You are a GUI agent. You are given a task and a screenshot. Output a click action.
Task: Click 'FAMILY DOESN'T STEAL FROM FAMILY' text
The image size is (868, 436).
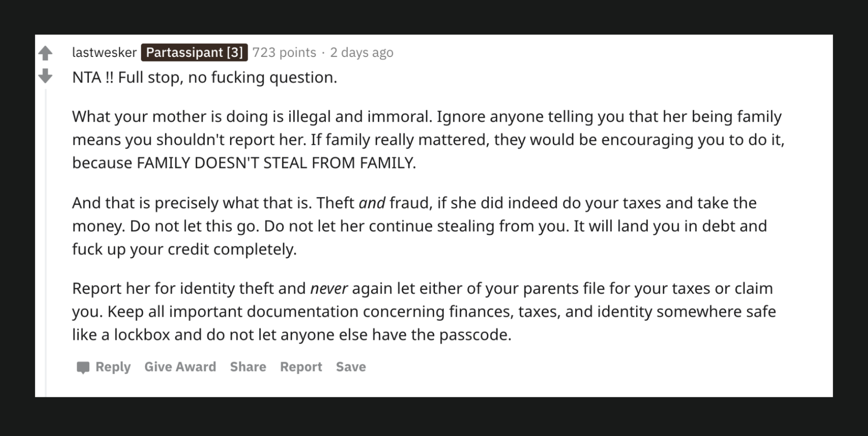[276, 163]
